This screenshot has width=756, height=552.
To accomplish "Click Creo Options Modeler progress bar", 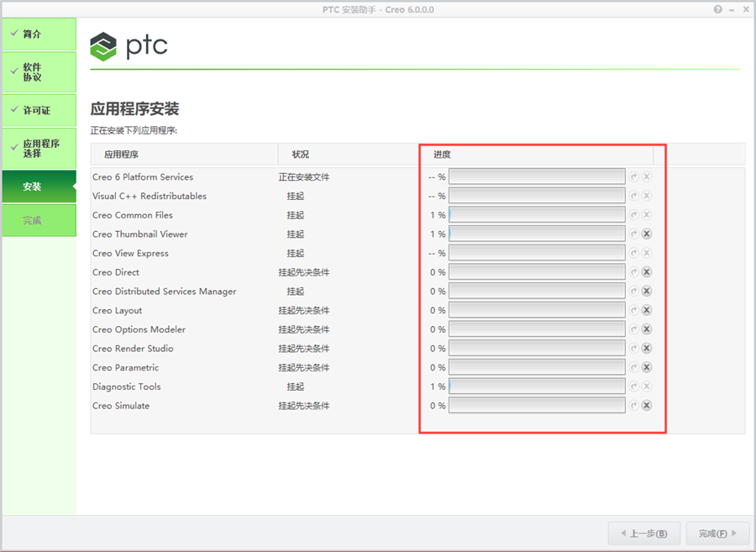I will click(x=537, y=329).
